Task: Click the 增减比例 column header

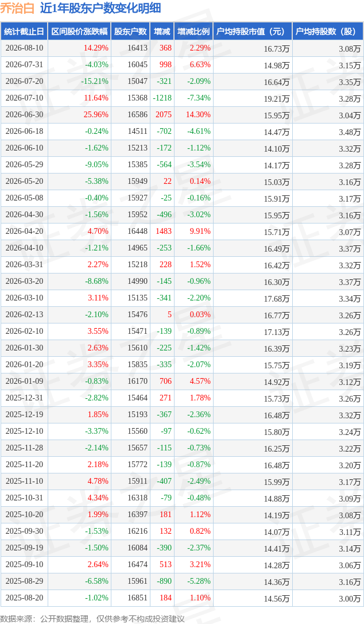Action: coord(193,32)
